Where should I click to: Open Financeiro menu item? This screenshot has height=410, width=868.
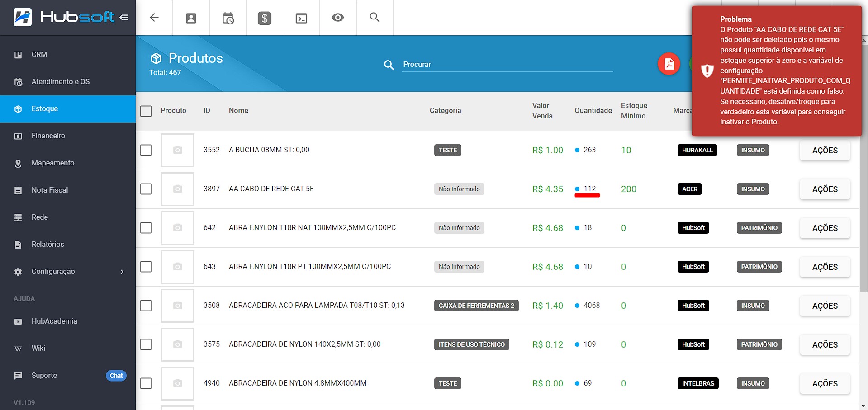(x=68, y=136)
